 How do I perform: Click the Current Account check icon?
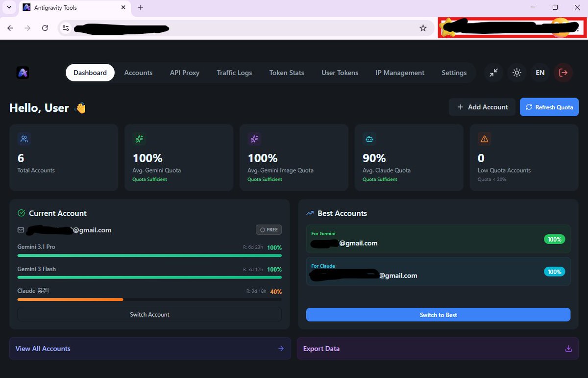pyautogui.click(x=21, y=213)
